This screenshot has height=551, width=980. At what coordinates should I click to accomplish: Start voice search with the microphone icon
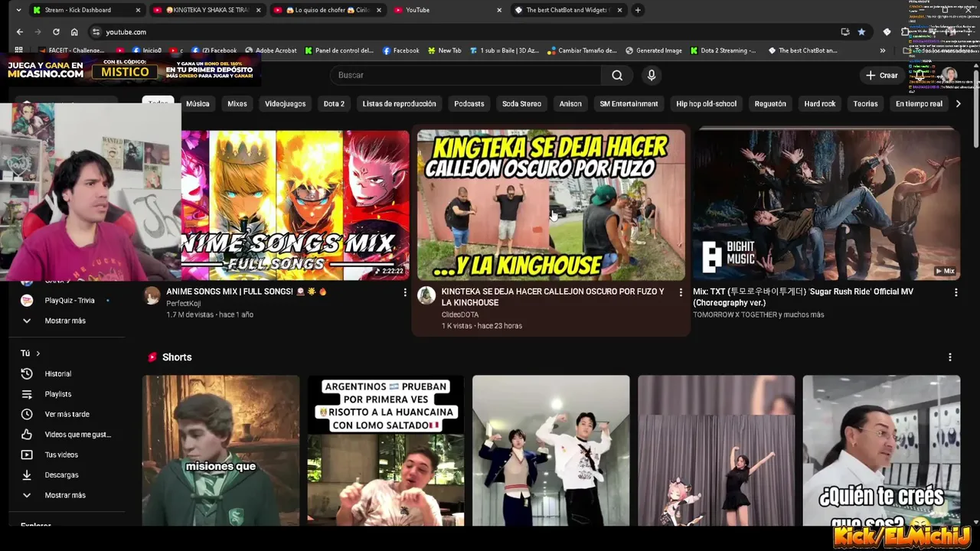click(652, 75)
